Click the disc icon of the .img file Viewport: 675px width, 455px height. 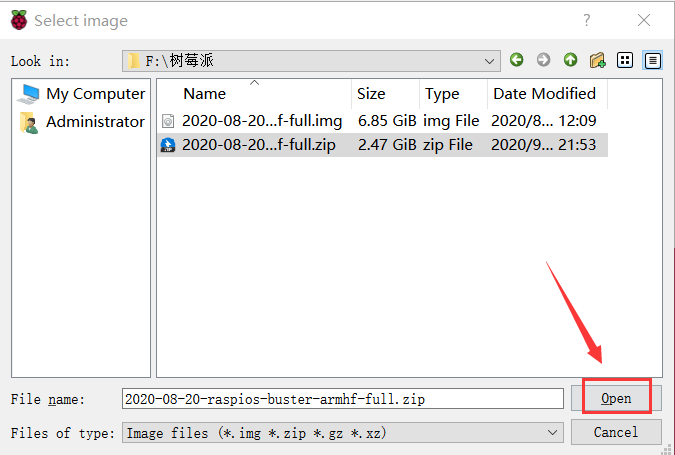point(168,121)
